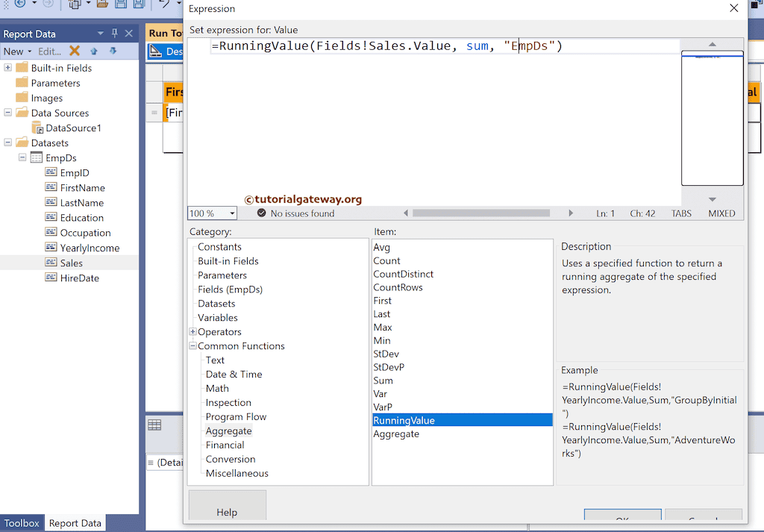The image size is (764, 532).
Task: Switch to the Toolbox tab
Action: click(x=22, y=523)
